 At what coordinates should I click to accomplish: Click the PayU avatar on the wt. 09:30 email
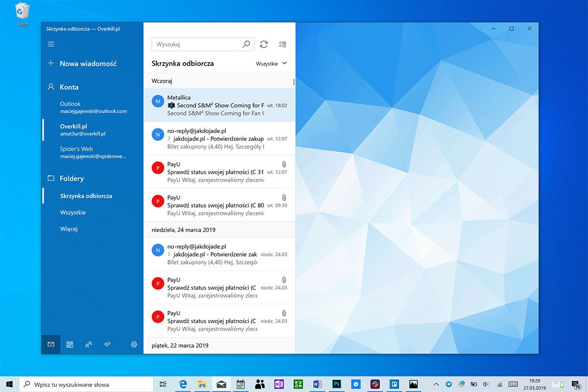tap(157, 201)
